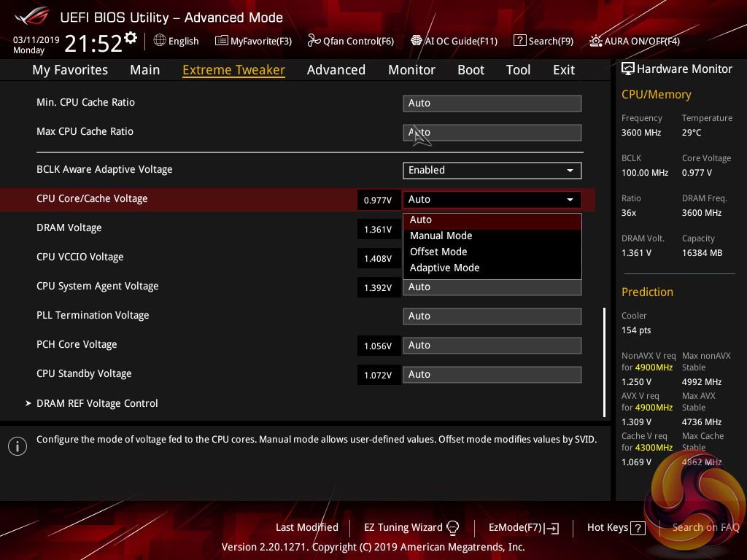Viewport: 747px width, 560px height.
Task: Click the 154 pts cooler score
Action: pyautogui.click(x=636, y=330)
